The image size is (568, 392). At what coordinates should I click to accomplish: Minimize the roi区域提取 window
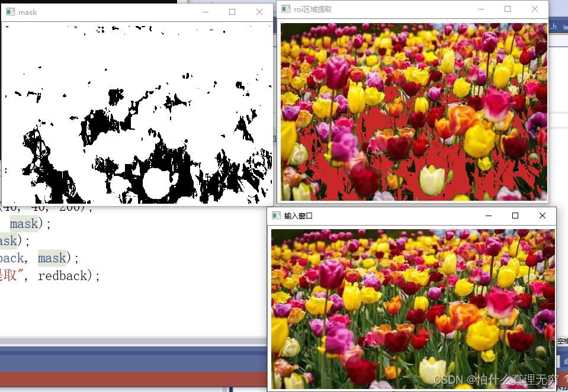pyautogui.click(x=481, y=9)
